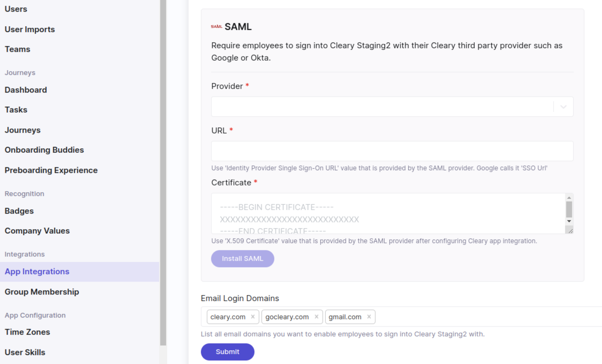Click the SAML logo icon
Screen dimensions: 602x364
pyautogui.click(x=216, y=27)
